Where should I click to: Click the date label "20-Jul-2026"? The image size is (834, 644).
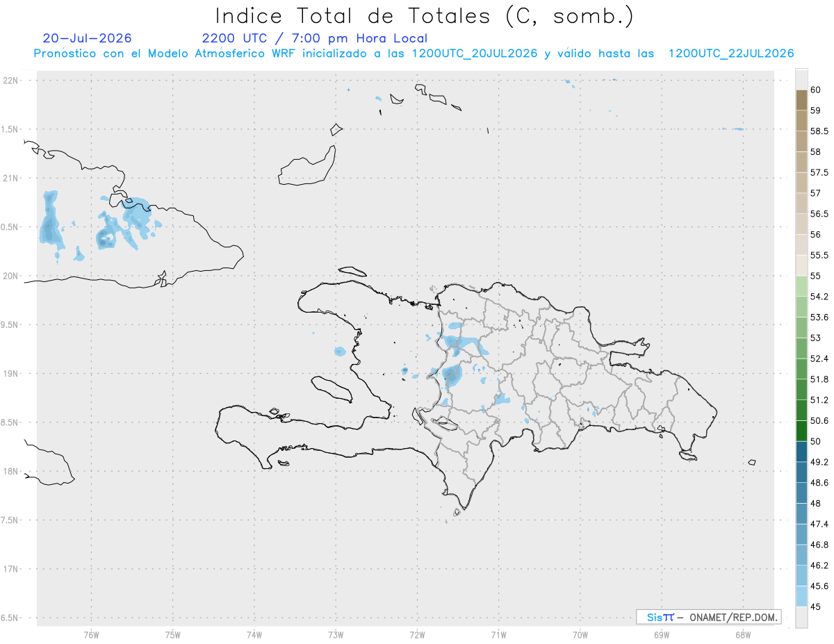coord(87,38)
